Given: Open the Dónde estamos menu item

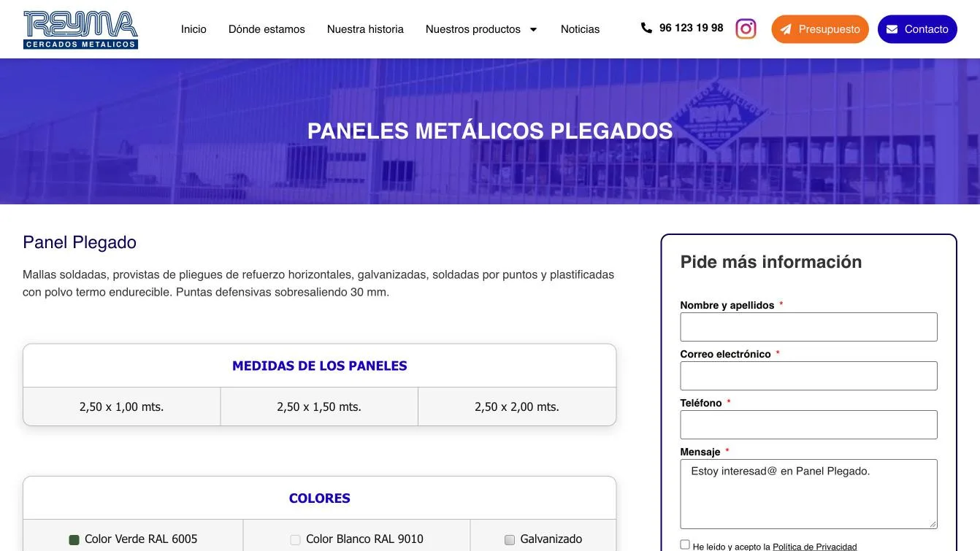Looking at the screenshot, I should click(x=267, y=29).
